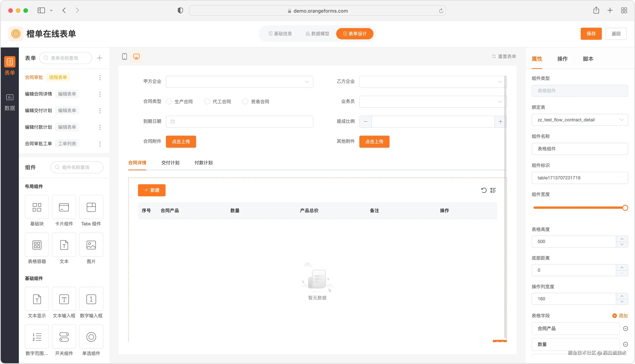Select 生产合同 radio option
635x364 pixels.
point(169,102)
